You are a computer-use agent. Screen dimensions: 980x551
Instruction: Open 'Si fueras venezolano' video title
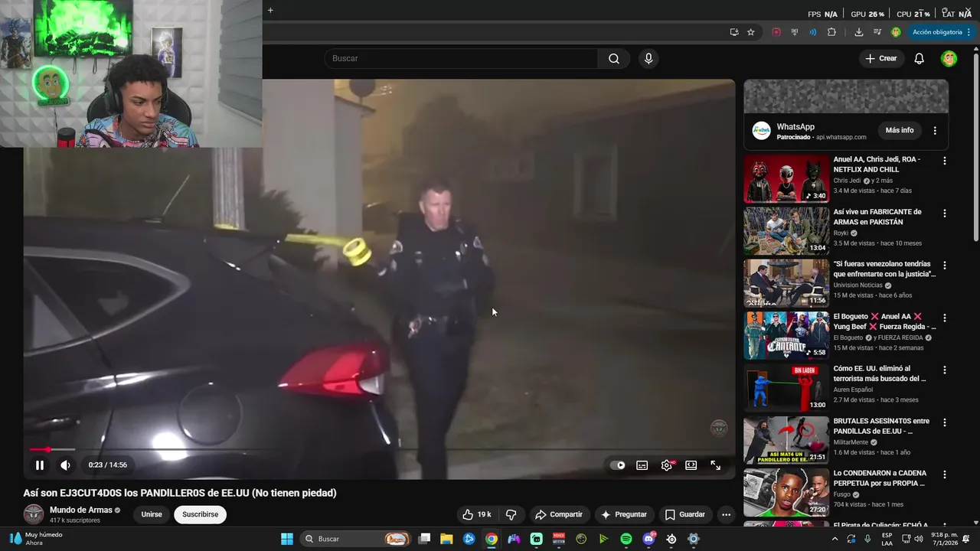click(884, 269)
